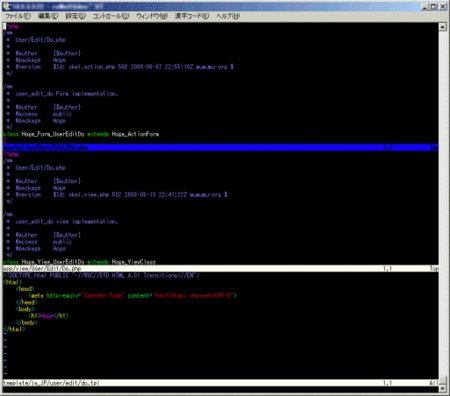Click the app/view/User/Edit/Do.php status line
450x396 pixels.
click(x=221, y=268)
